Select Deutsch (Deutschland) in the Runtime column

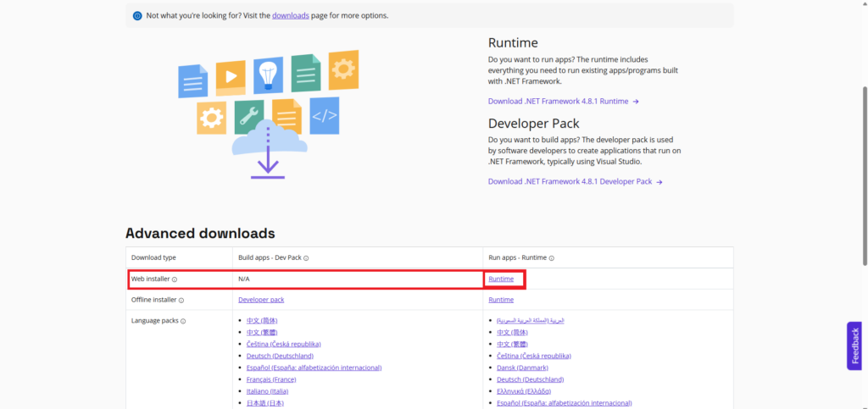(x=531, y=379)
